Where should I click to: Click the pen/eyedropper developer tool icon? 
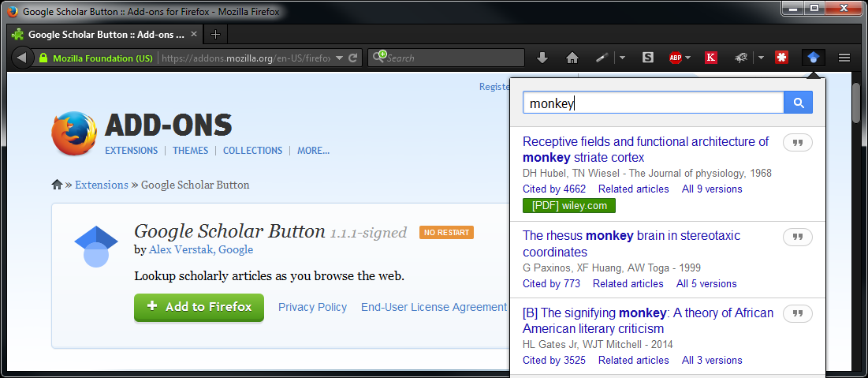pos(602,58)
